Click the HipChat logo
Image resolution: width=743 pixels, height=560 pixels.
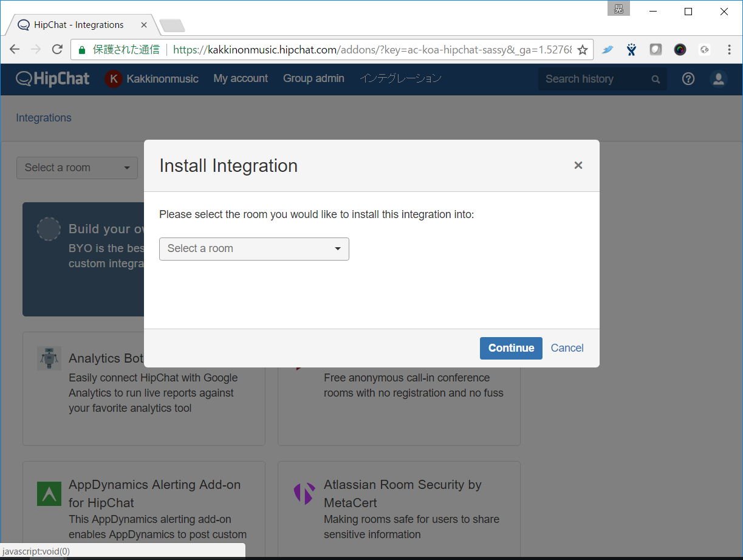[x=53, y=78]
